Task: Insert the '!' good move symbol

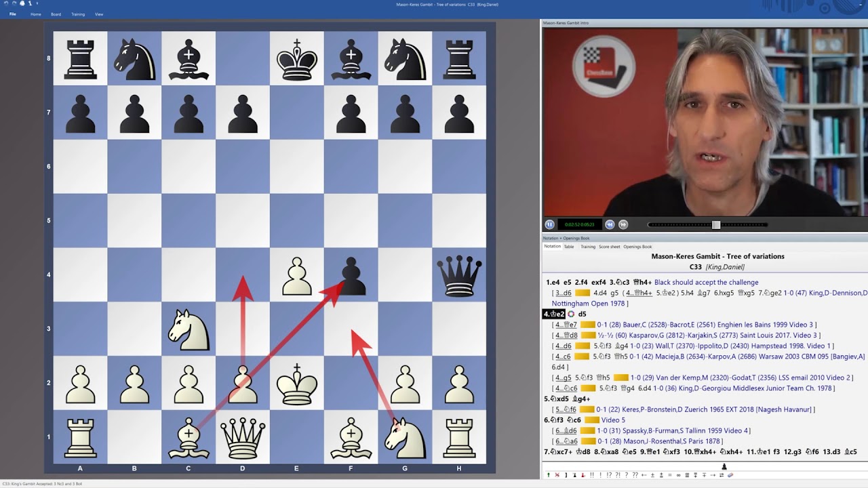Action: point(600,475)
